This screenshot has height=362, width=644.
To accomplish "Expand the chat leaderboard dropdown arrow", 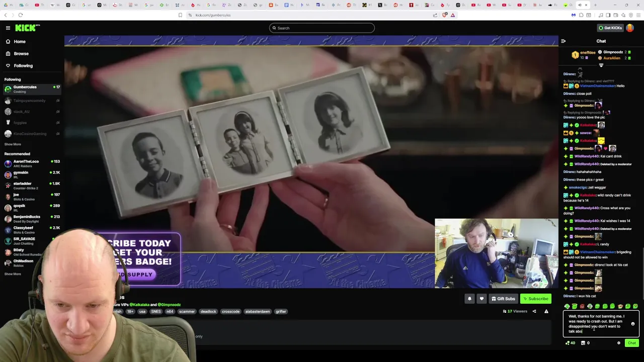I will pyautogui.click(x=601, y=65).
